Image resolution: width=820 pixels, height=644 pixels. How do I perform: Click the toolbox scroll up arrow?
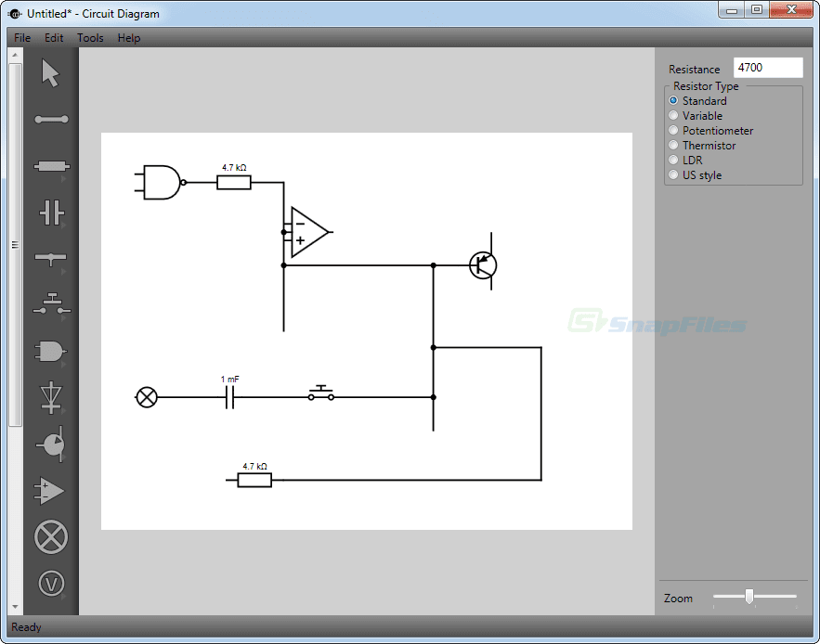tap(15, 55)
